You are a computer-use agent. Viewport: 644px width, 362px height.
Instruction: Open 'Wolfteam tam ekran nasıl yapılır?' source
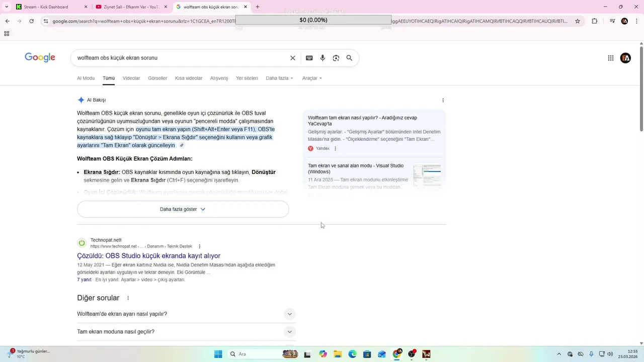(x=362, y=121)
